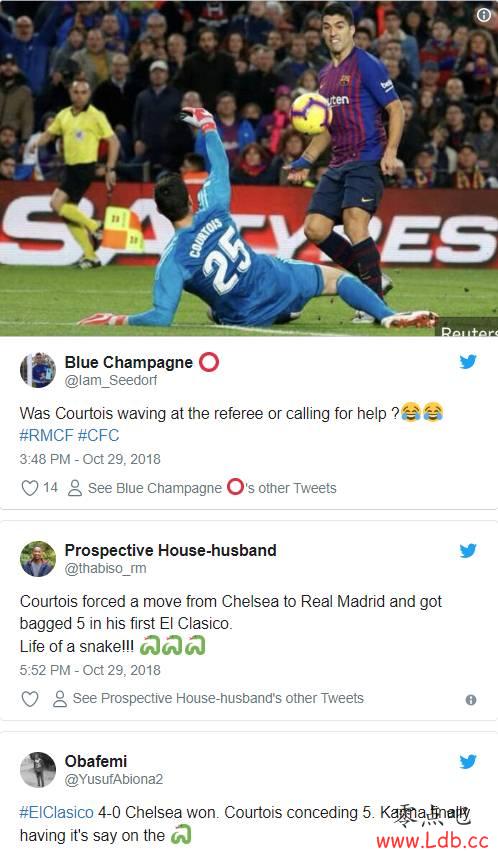
Task: Open the #ElClasico hashtag
Action: tap(56, 812)
